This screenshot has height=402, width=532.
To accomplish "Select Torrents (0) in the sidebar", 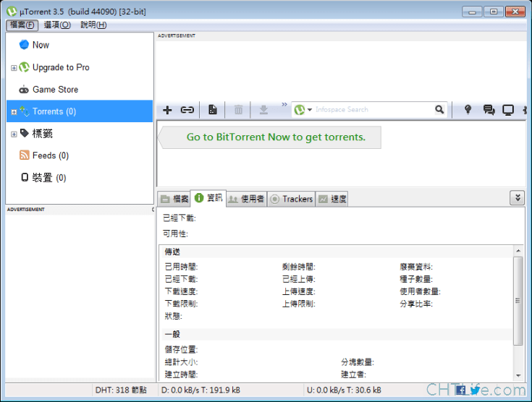I will tap(80, 111).
